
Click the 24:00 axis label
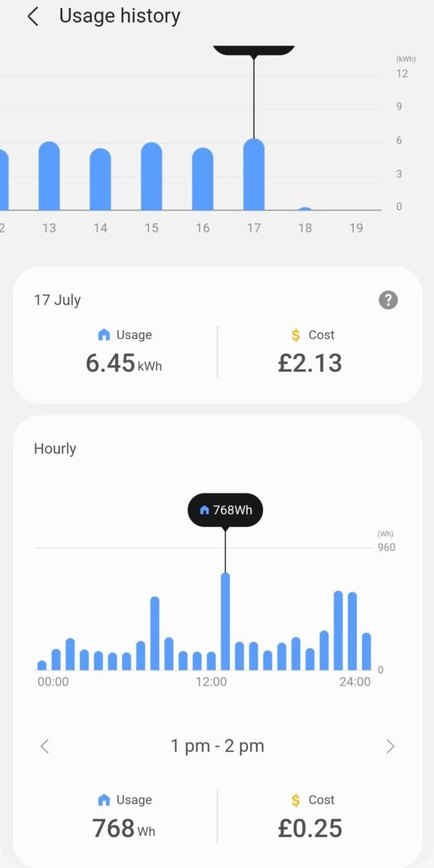[x=354, y=681]
